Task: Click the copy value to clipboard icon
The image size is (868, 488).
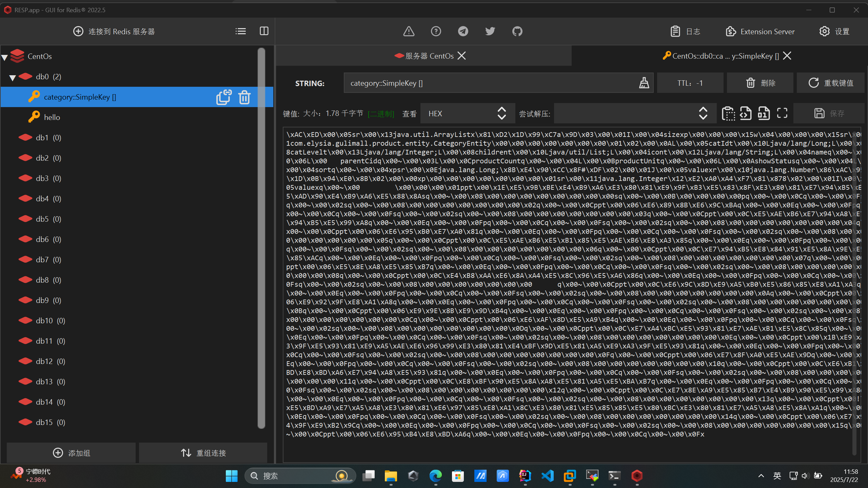Action: pyautogui.click(x=729, y=113)
